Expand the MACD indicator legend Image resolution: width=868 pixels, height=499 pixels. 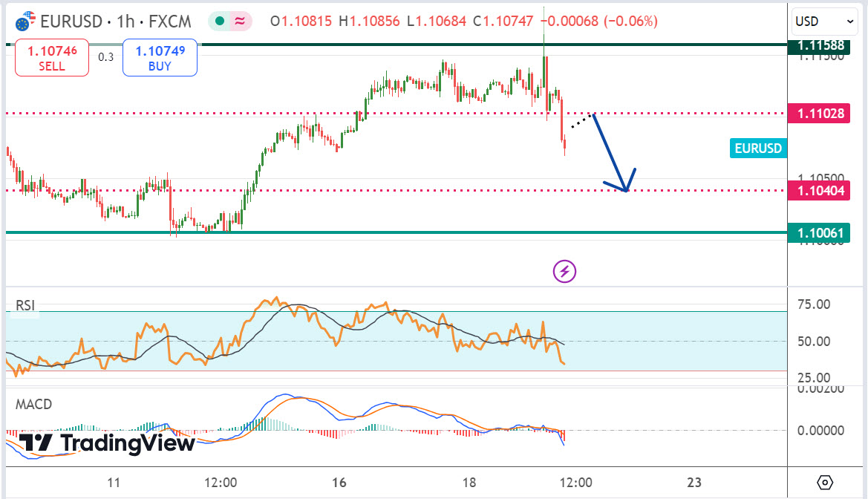click(33, 405)
